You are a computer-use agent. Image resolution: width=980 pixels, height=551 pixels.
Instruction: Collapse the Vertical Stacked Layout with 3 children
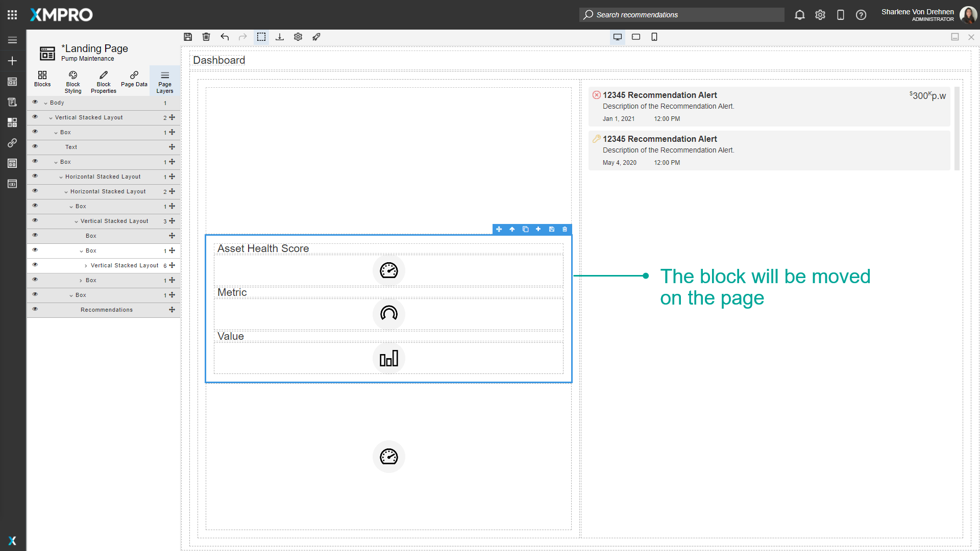coord(77,221)
